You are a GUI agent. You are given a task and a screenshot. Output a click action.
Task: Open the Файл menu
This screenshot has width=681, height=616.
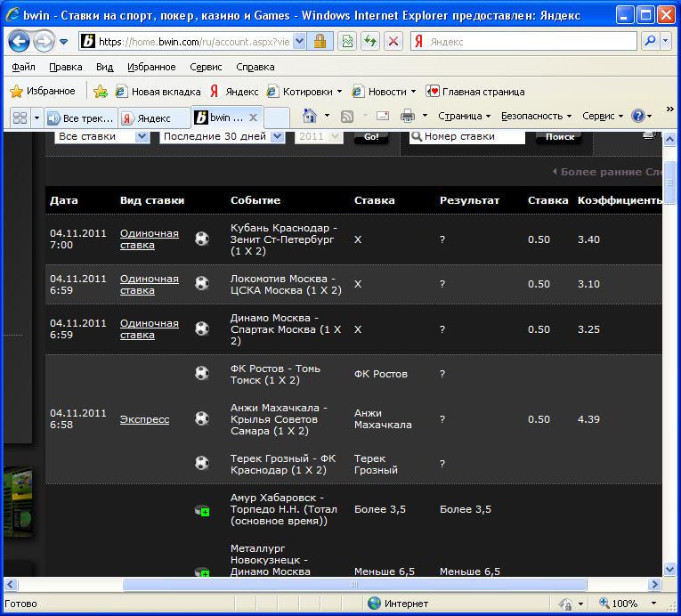pyautogui.click(x=23, y=67)
